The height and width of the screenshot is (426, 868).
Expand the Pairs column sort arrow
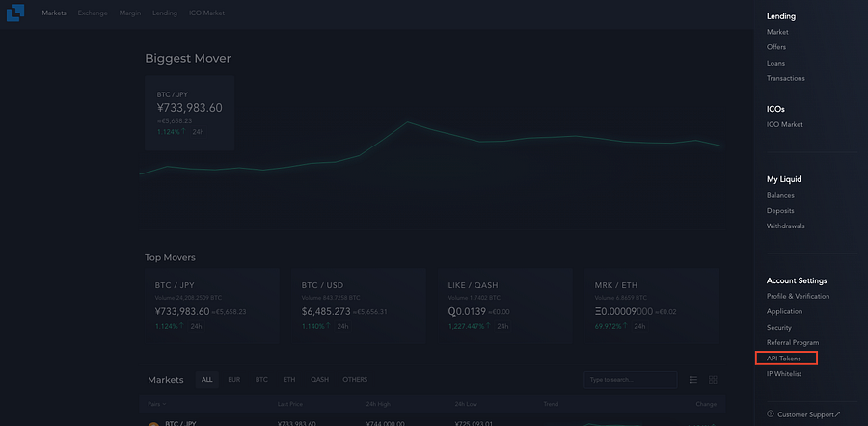click(x=164, y=405)
